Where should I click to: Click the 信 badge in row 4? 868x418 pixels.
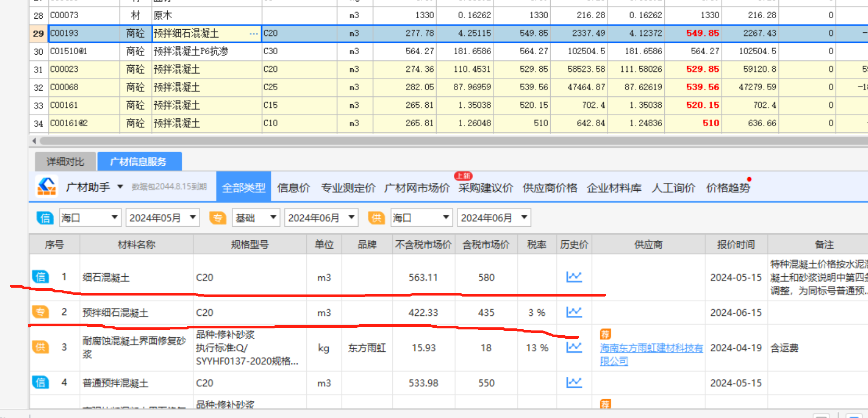point(40,382)
